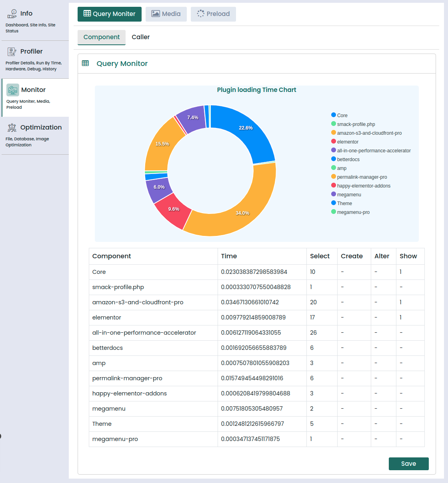Viewport: 448px width, 483px height.
Task: Toggle Core in chart legend
Action: coord(339,115)
